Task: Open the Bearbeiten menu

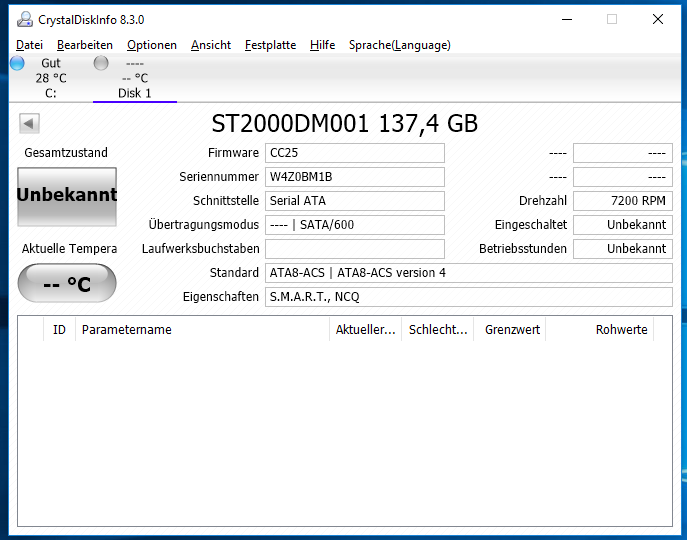Action: coord(85,45)
